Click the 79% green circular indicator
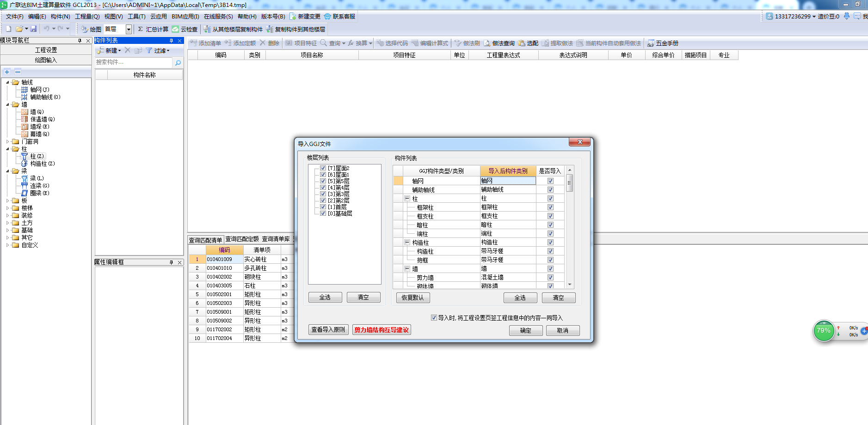 click(x=824, y=331)
